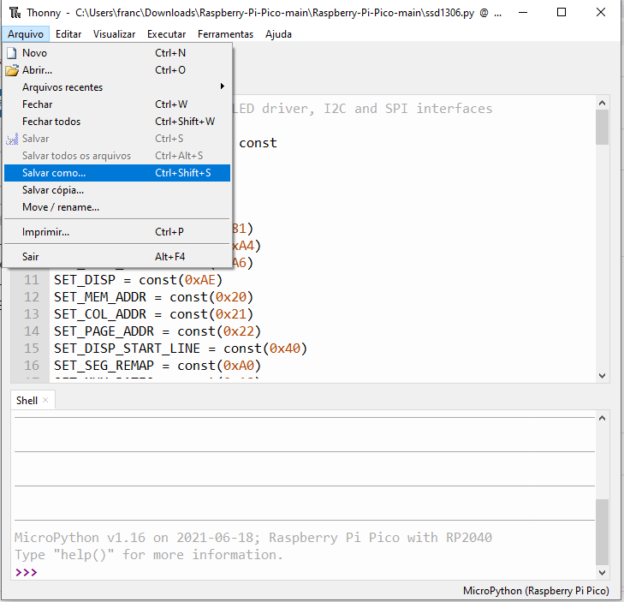Click the MicroPython (Raspberry Pi Pico) interpreter selector
624x602 pixels.
pos(536,591)
